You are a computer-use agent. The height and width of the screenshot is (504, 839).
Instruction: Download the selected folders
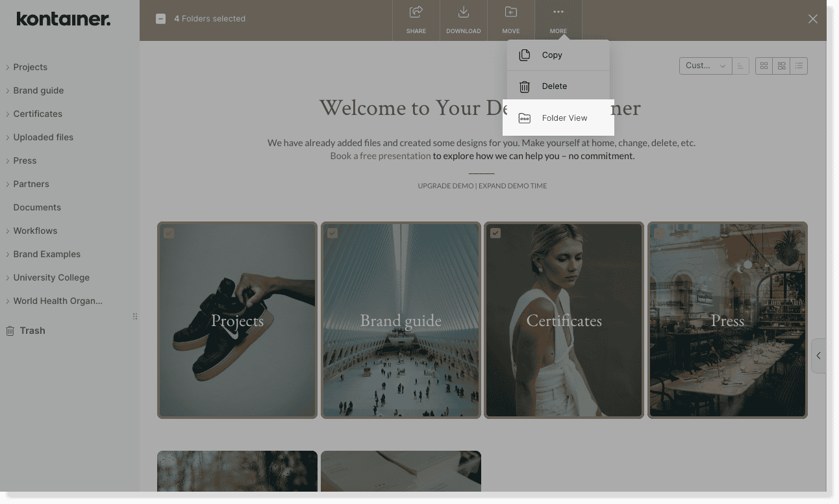(463, 19)
